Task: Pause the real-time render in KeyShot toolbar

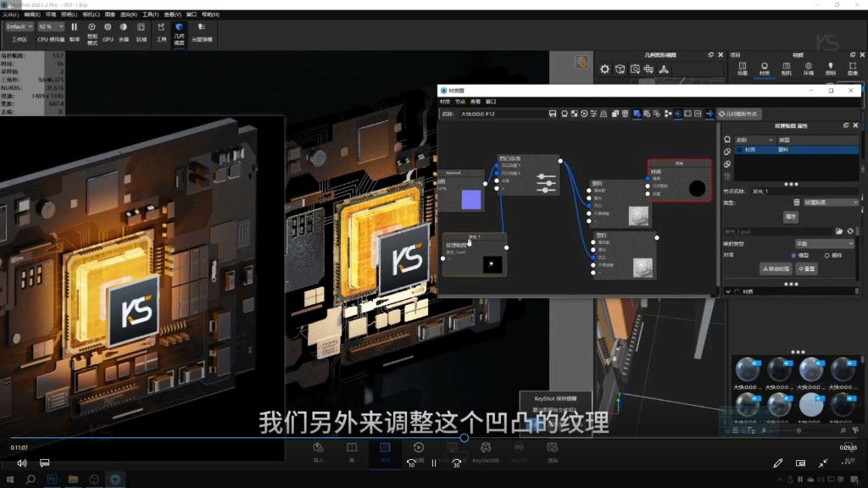Action: click(75, 32)
